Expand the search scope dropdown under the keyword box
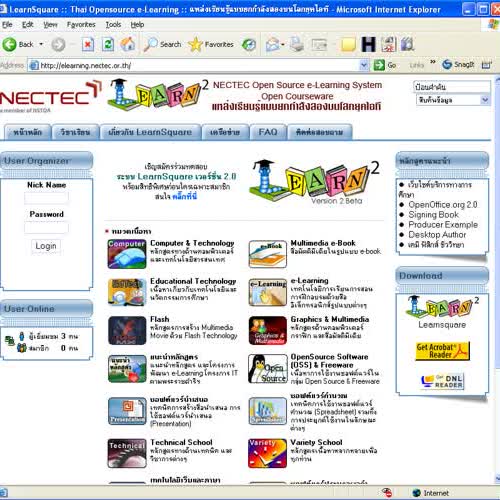Image resolution: width=500 pixels, height=500 pixels. [485, 100]
